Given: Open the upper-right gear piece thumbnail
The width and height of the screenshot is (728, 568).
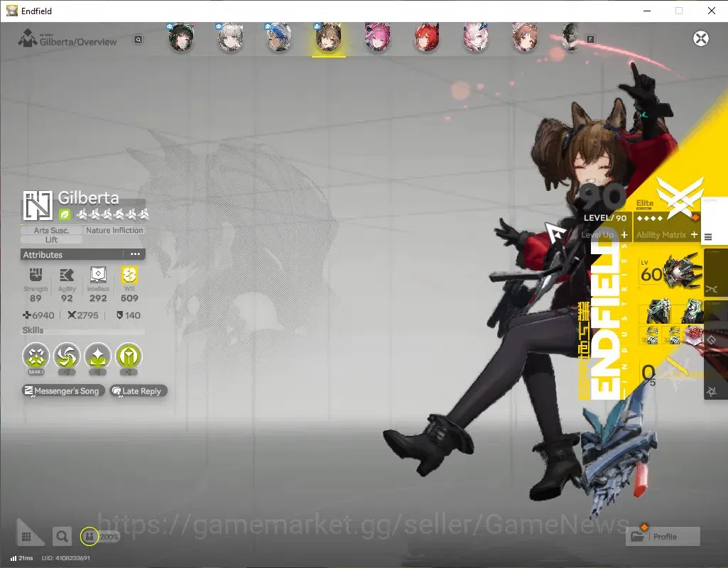Looking at the screenshot, I should [x=691, y=312].
